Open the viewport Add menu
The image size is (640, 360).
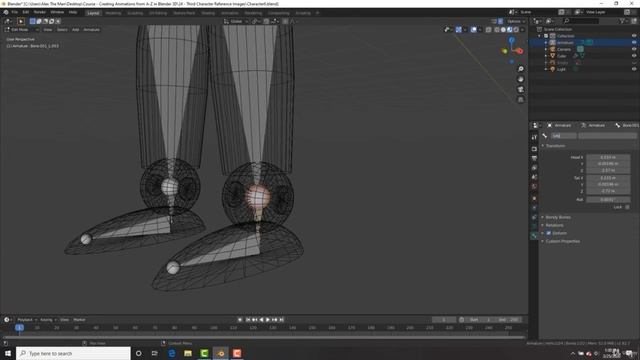pyautogui.click(x=76, y=30)
